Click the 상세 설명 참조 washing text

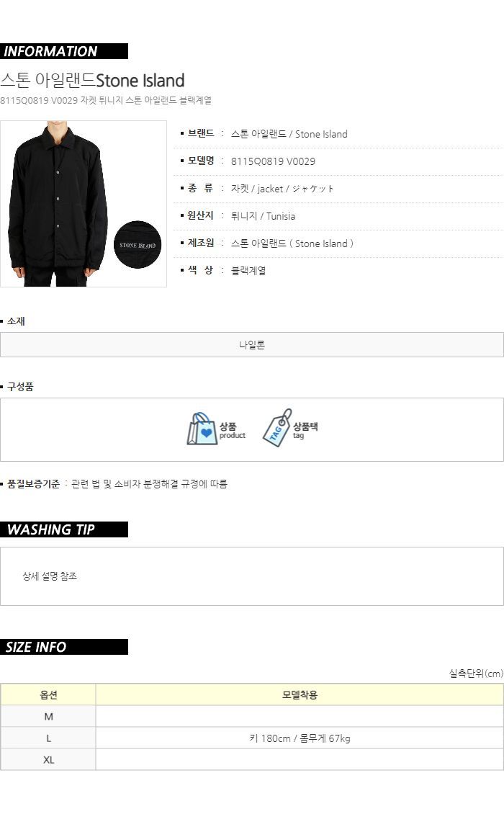50,576
